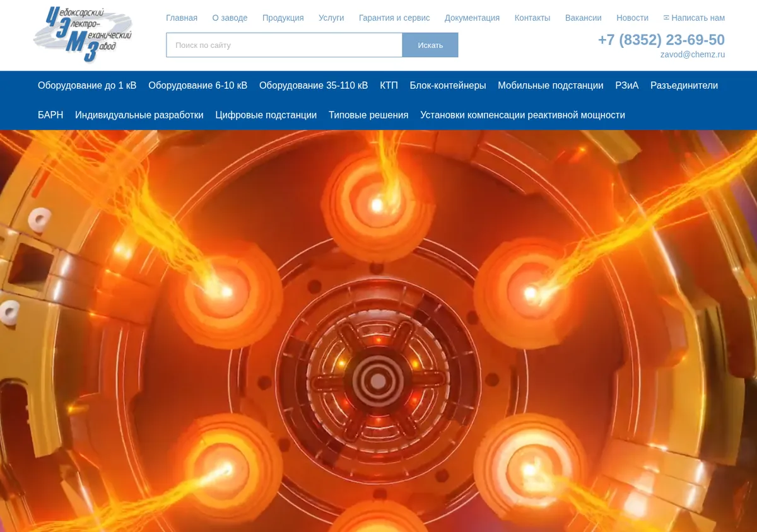The width and height of the screenshot is (757, 532).
Task: Click the envelope icon beside Написать нам
Action: click(x=666, y=18)
